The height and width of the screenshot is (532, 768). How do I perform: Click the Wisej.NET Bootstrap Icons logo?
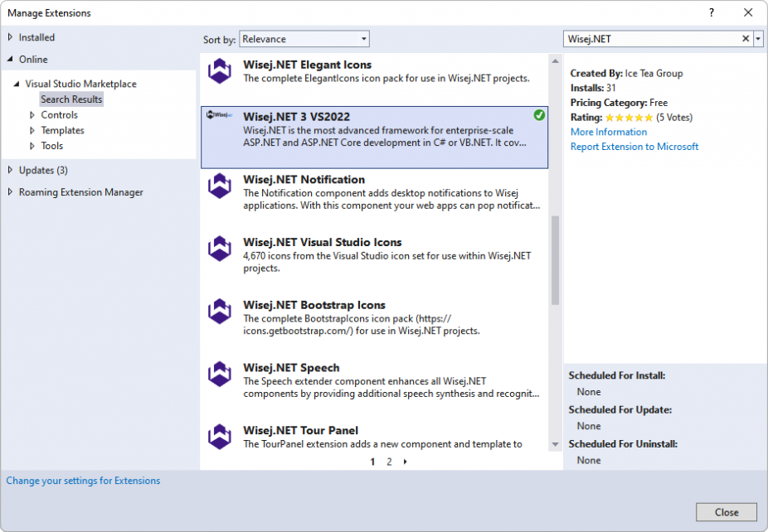[220, 312]
